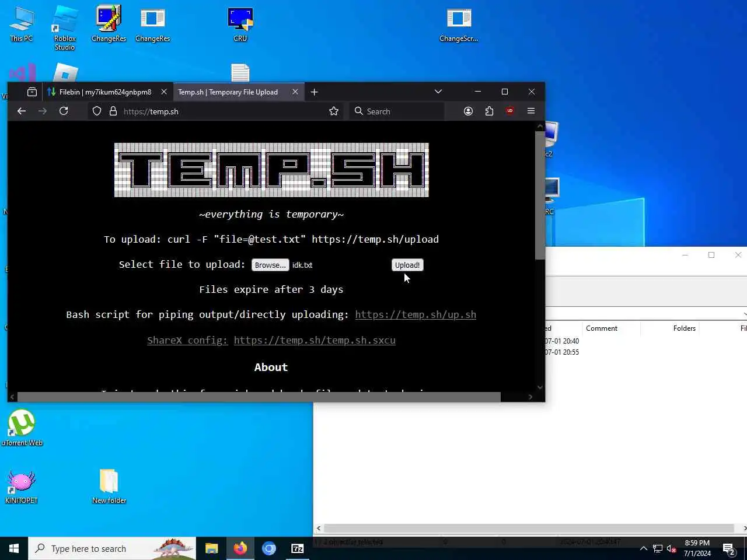The image size is (747, 560).
Task: Open the Firefox extensions puzzle icon
Action: tap(489, 111)
